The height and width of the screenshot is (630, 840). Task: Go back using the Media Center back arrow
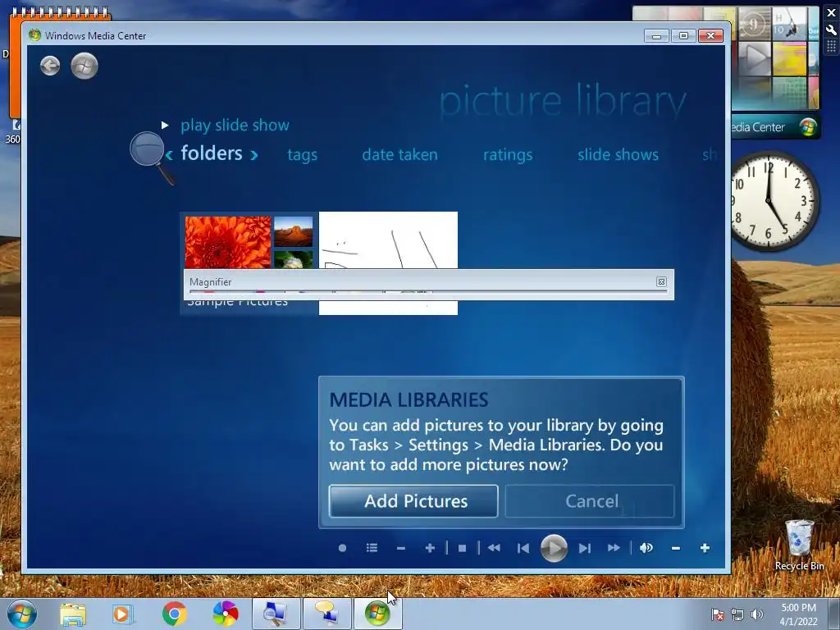(50, 66)
